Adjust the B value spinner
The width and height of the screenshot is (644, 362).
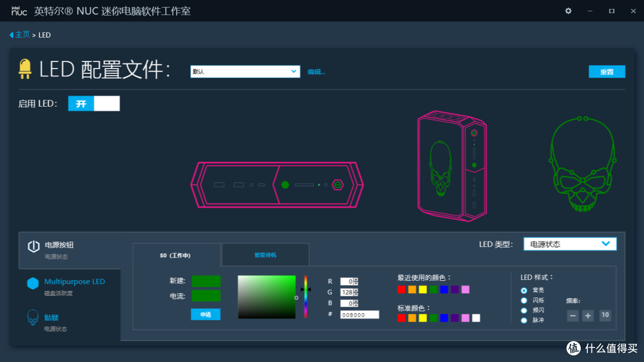click(355, 303)
